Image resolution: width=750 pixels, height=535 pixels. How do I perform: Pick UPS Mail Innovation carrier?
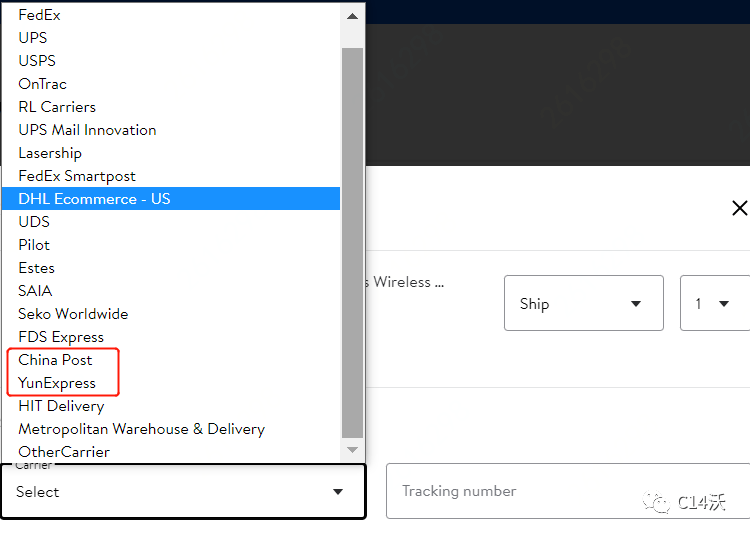87,130
